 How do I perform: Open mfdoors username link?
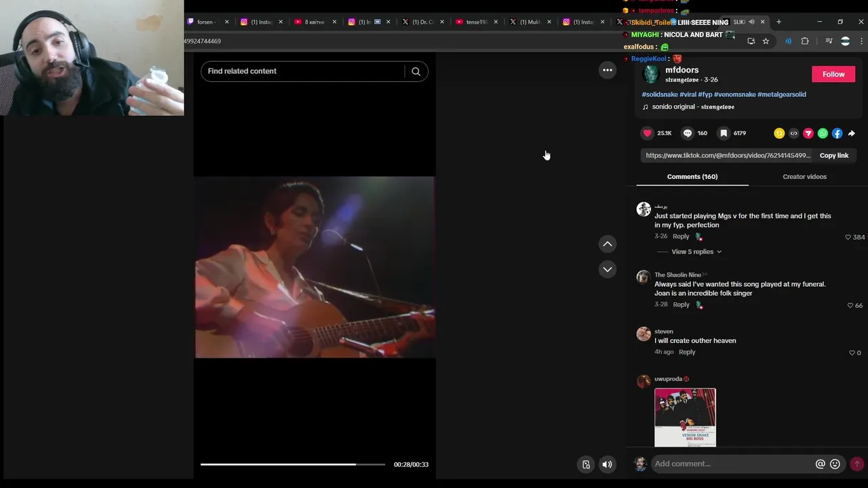point(682,70)
